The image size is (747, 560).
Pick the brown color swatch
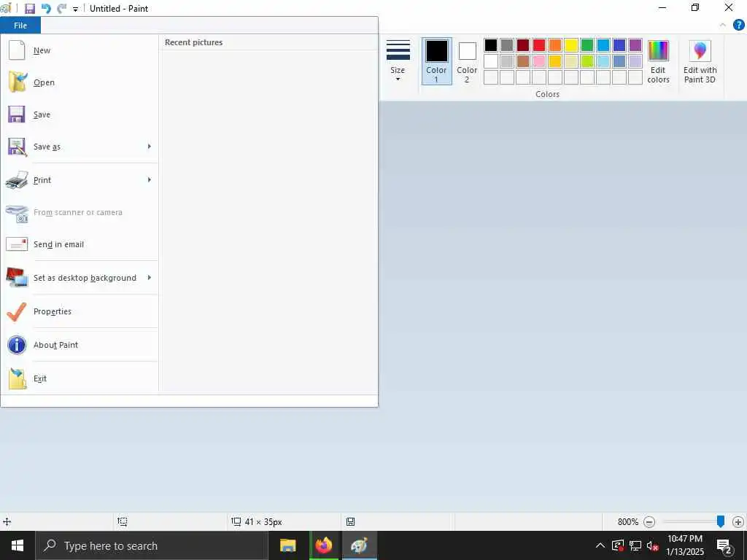[x=522, y=61]
